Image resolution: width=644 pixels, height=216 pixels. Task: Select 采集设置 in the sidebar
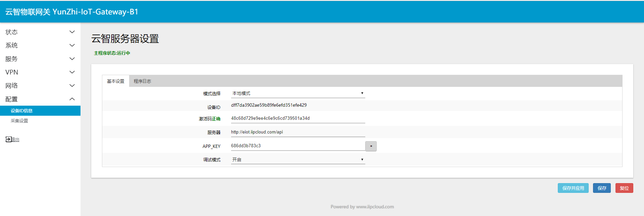tap(40, 121)
